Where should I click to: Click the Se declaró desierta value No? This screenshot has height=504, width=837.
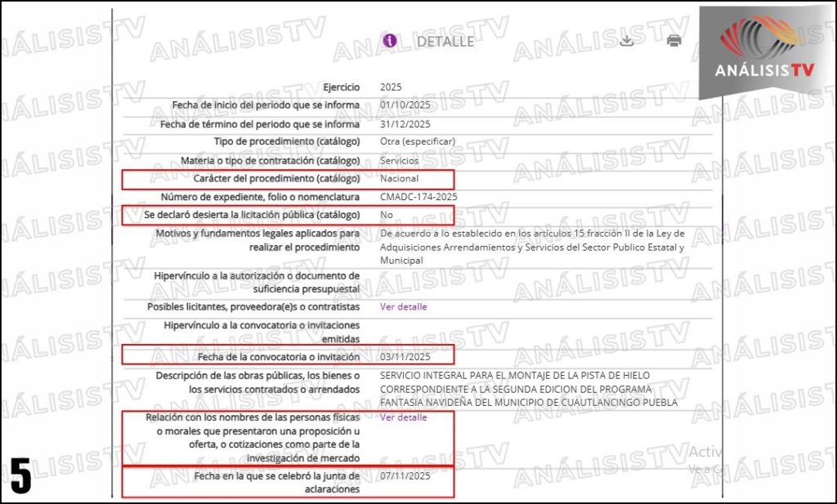tap(387, 215)
